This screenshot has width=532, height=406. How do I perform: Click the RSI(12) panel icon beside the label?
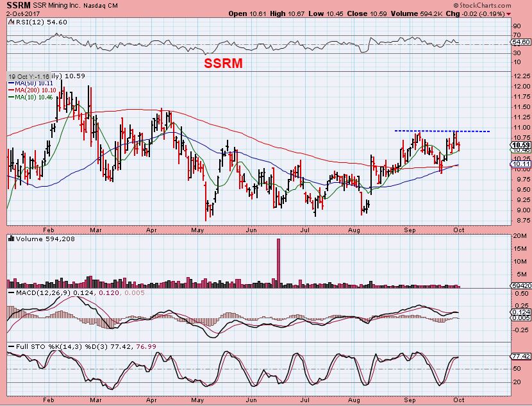point(11,22)
